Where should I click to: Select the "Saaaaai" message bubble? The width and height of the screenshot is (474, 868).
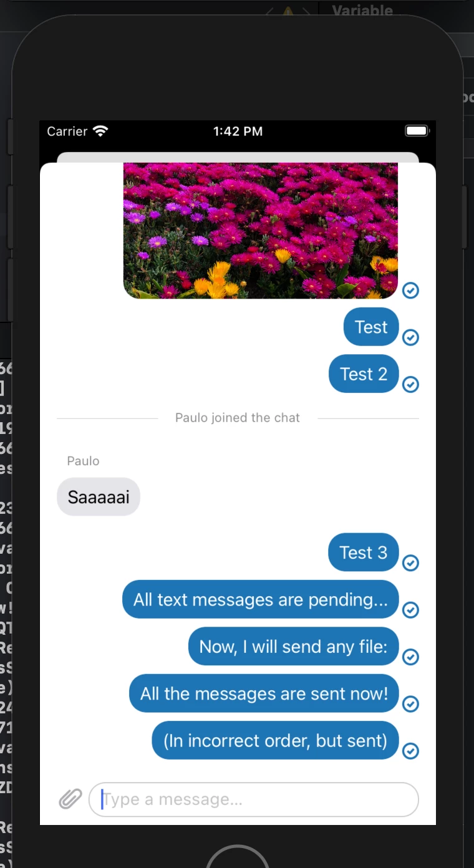(x=99, y=497)
